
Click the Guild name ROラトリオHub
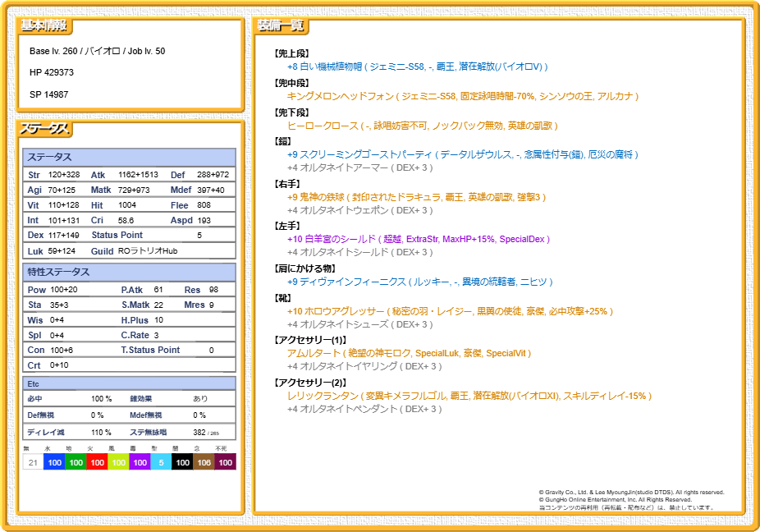click(148, 250)
